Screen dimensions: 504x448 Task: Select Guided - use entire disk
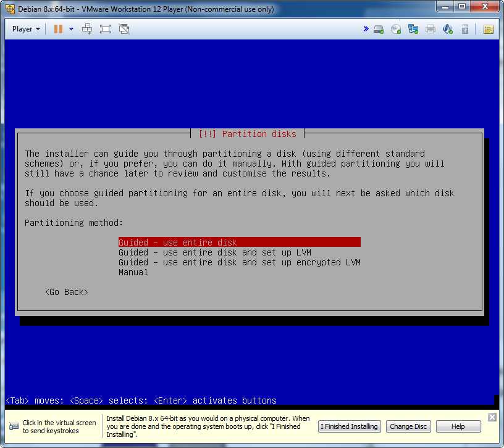pos(240,242)
